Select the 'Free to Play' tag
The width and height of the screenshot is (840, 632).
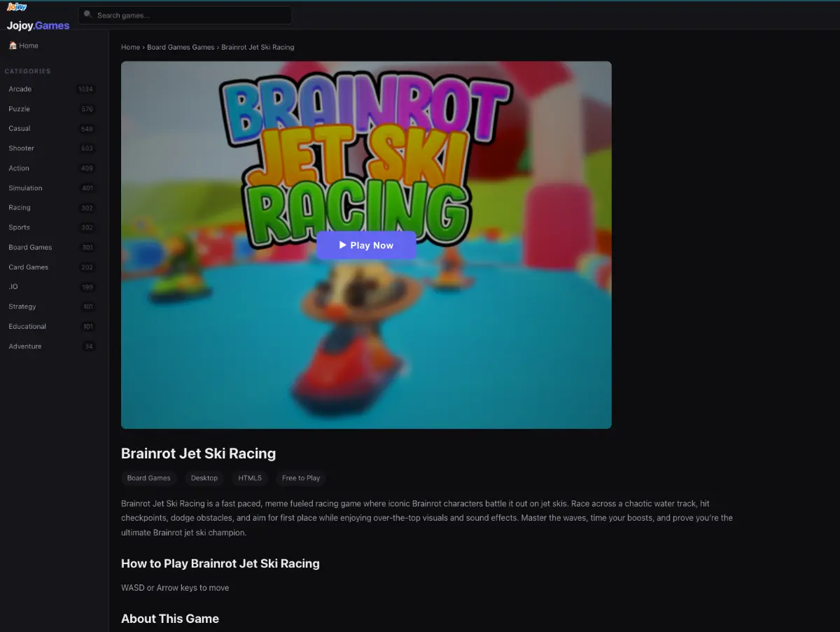coord(300,478)
